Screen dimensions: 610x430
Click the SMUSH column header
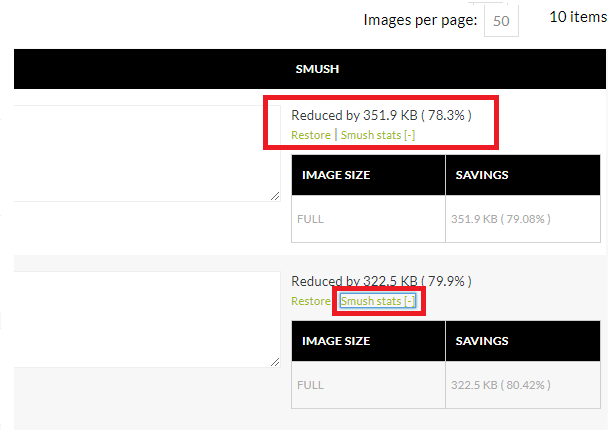pos(317,69)
